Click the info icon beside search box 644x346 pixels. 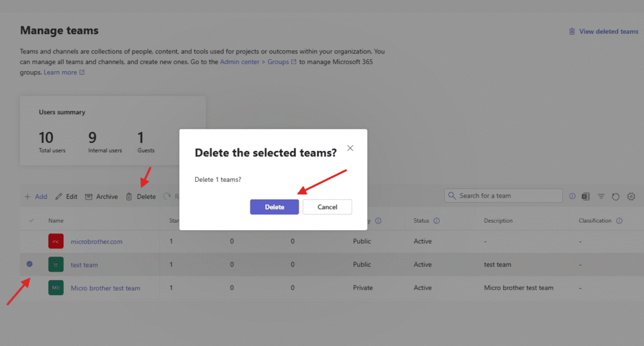[x=572, y=196]
